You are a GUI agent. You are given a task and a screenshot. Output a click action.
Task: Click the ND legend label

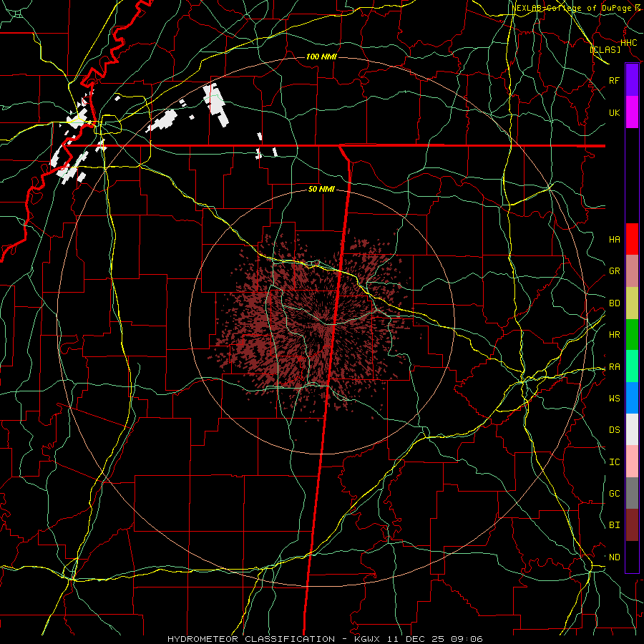tap(614, 557)
